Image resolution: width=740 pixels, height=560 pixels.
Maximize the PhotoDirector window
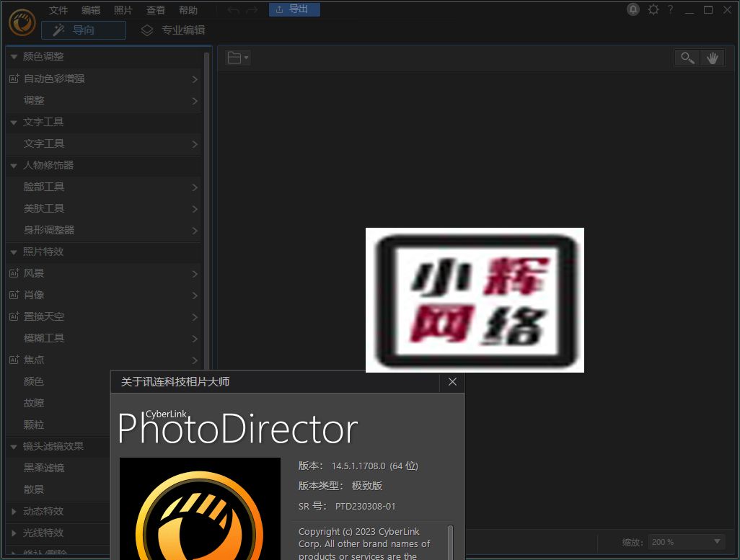(708, 10)
